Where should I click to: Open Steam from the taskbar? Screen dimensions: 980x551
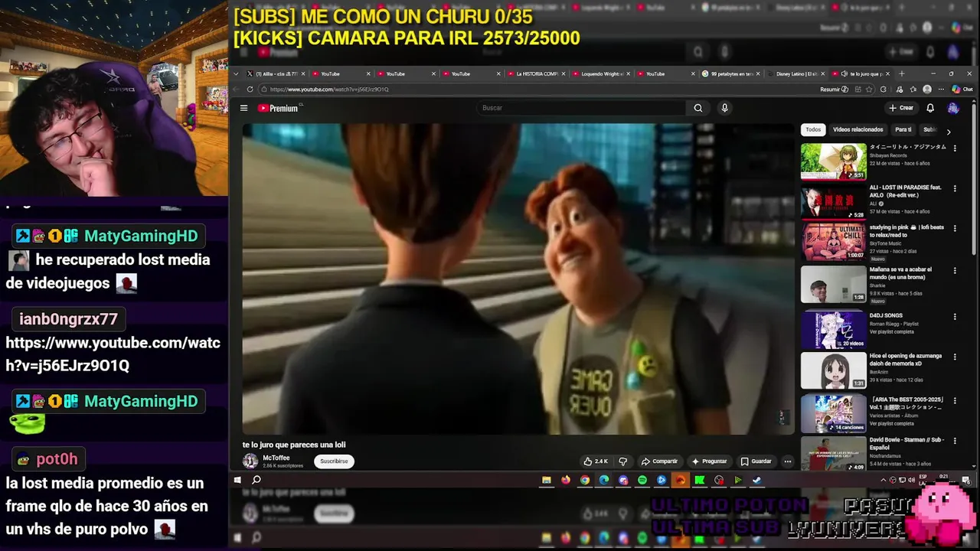pyautogui.click(x=757, y=480)
